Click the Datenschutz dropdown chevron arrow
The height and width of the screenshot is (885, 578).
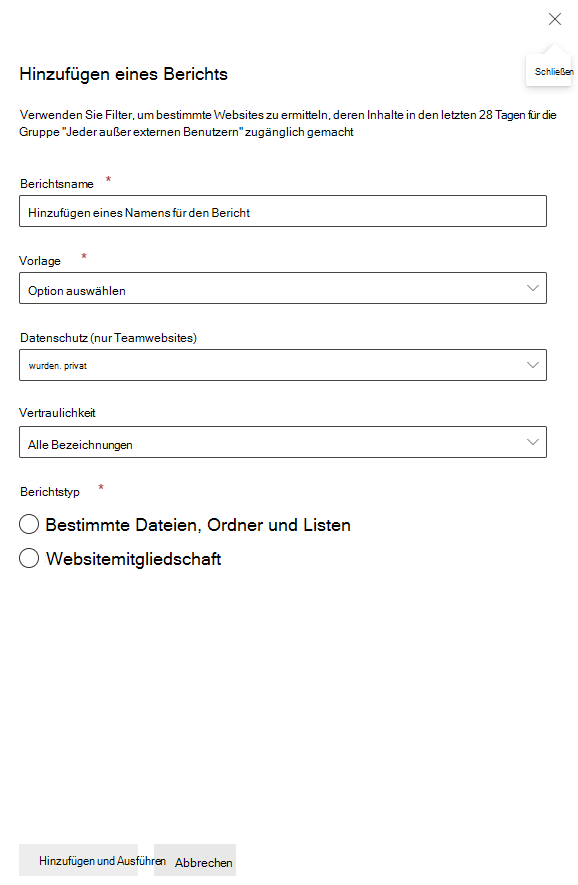532,365
